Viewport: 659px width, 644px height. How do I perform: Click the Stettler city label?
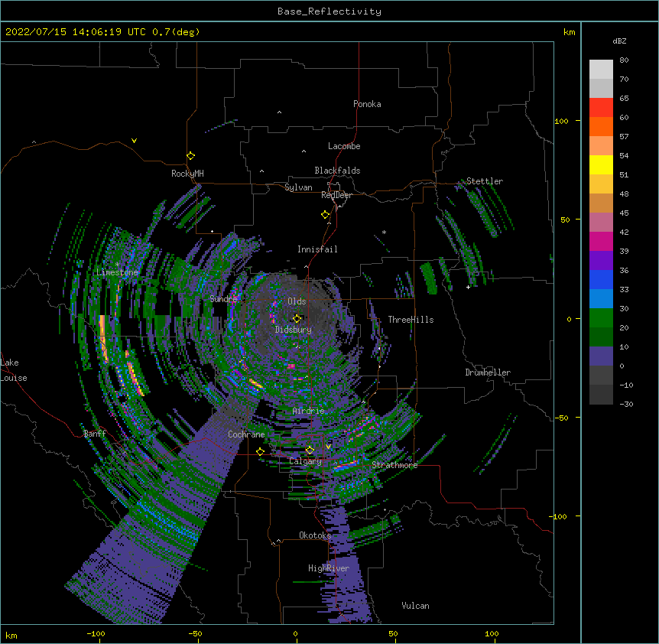[484, 181]
